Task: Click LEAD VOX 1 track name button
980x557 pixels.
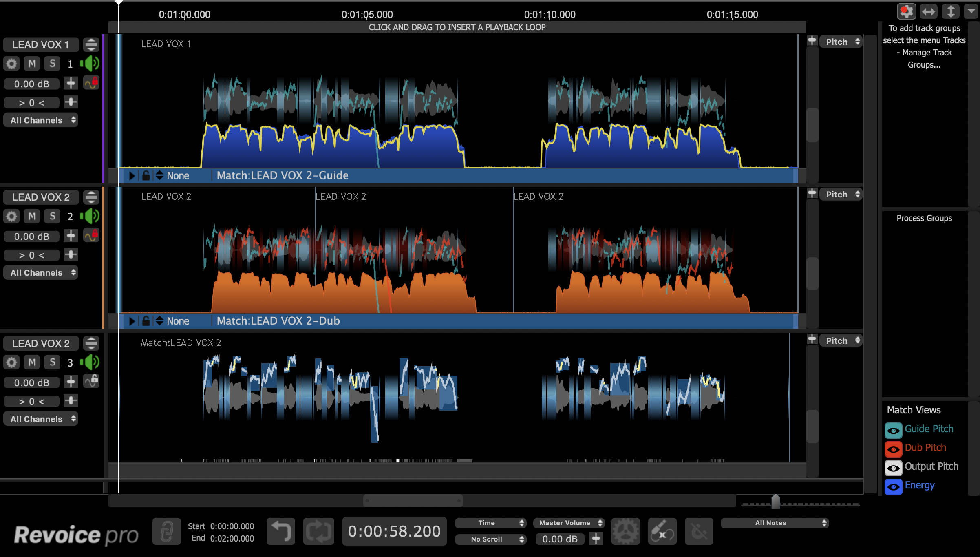Action: click(41, 44)
